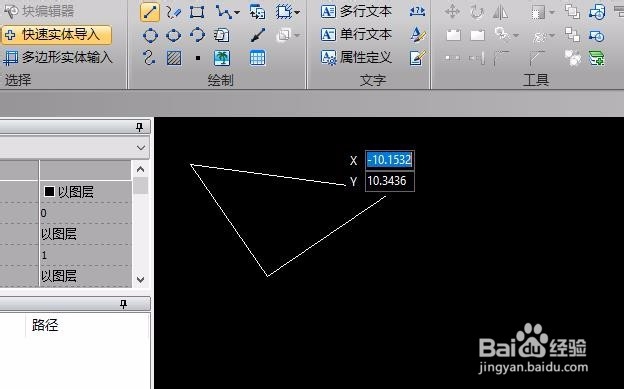
Task: Click the Explode scattered fragments icon
Action: pyautogui.click(x=572, y=58)
